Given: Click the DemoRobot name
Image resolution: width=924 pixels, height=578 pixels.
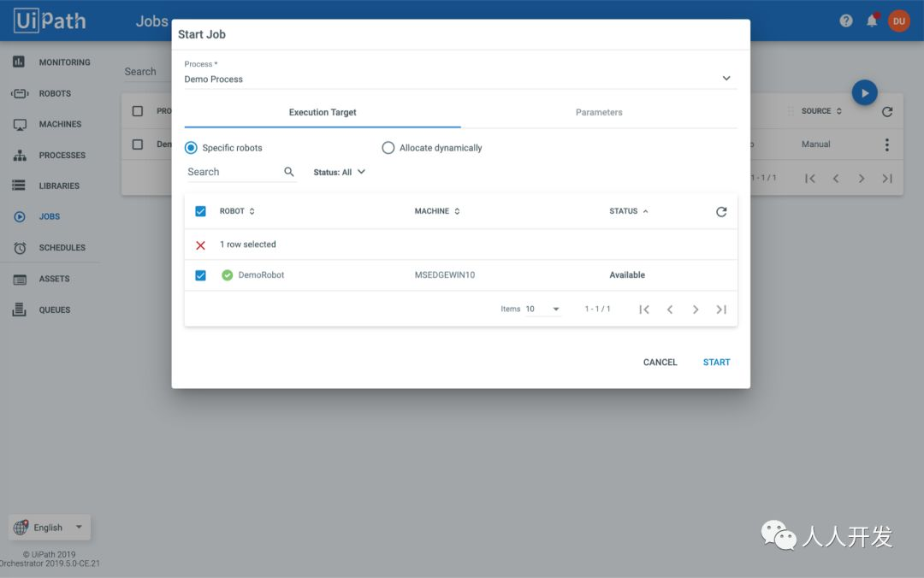Looking at the screenshot, I should tap(261, 275).
